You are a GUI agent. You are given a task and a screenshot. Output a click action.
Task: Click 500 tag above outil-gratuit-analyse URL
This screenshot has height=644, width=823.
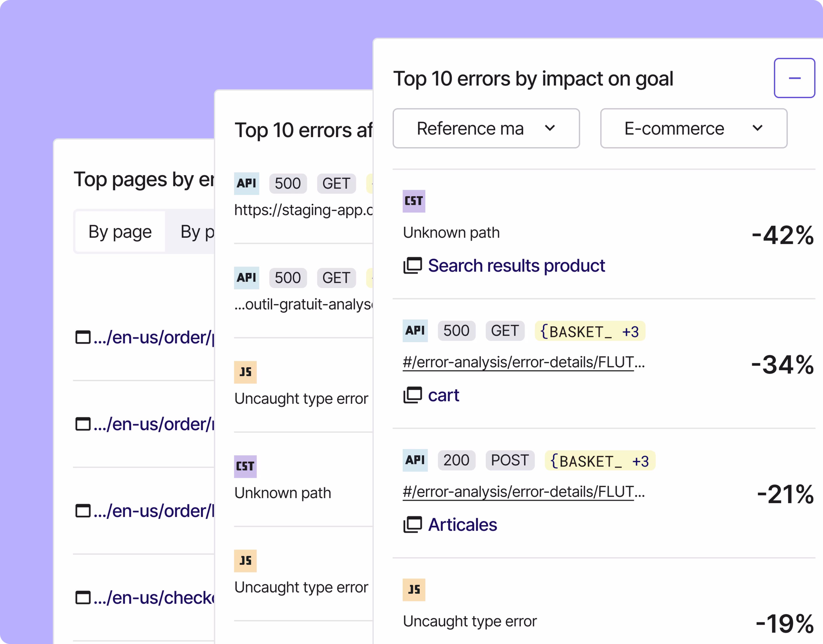click(288, 278)
